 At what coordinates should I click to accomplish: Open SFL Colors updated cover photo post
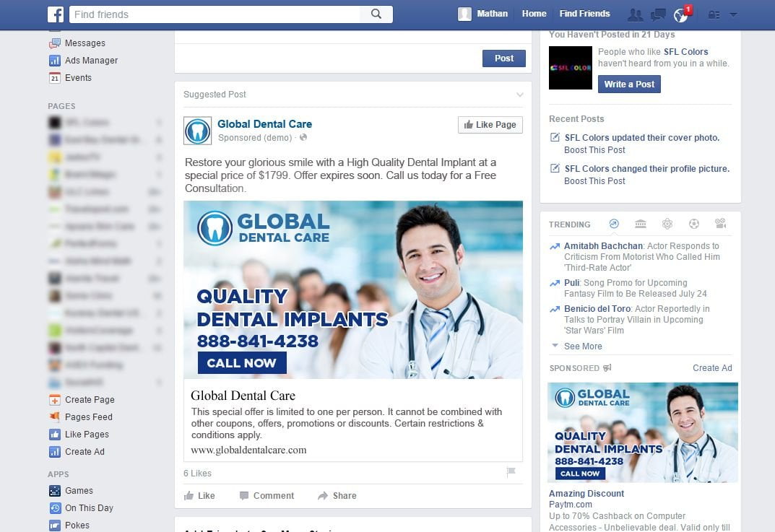click(642, 137)
